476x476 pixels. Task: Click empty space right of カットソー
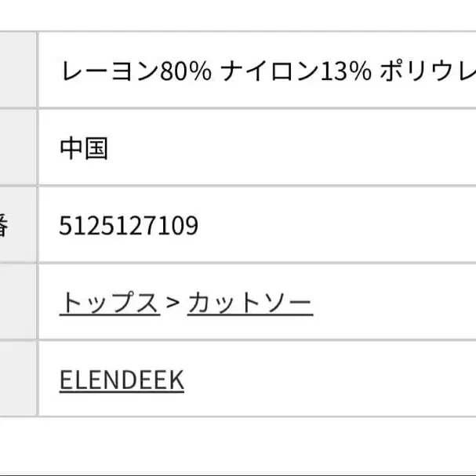392,303
